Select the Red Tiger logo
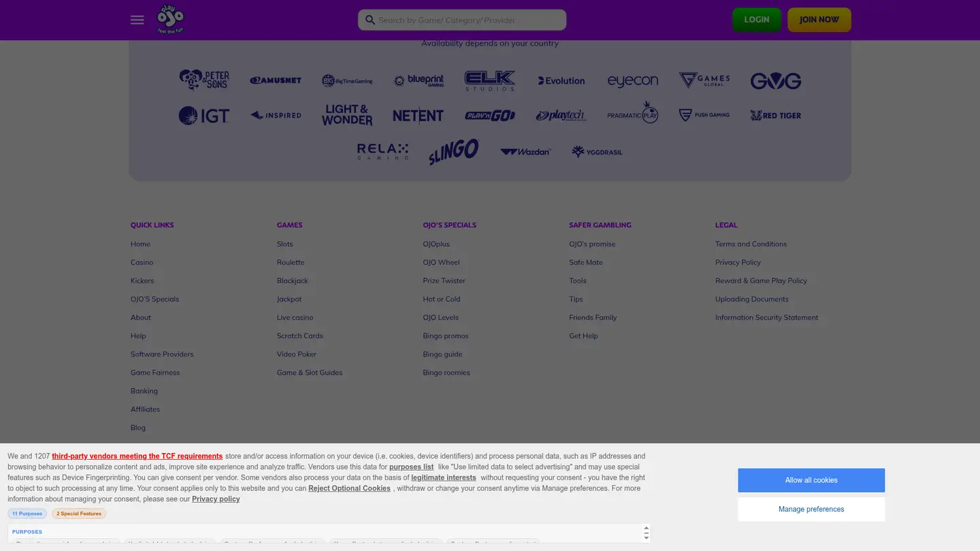Image resolution: width=980 pixels, height=551 pixels. pos(776,116)
